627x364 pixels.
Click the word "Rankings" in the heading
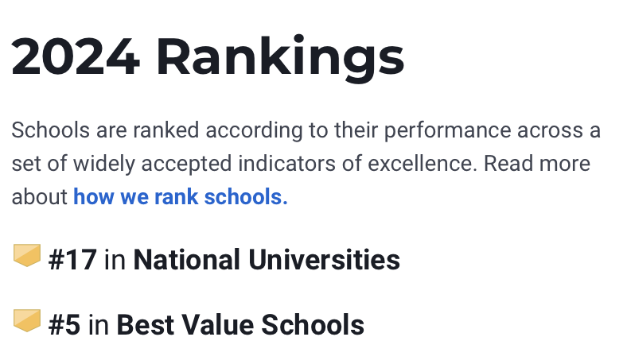[280, 59]
